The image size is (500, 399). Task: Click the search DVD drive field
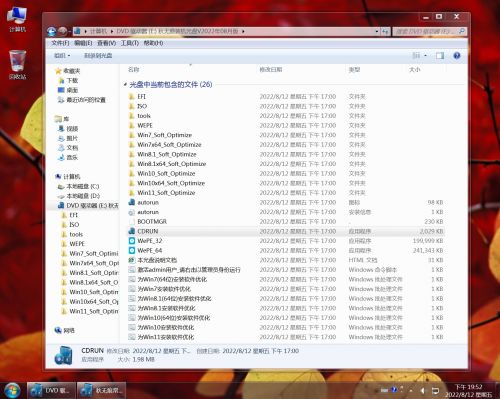pos(427,31)
